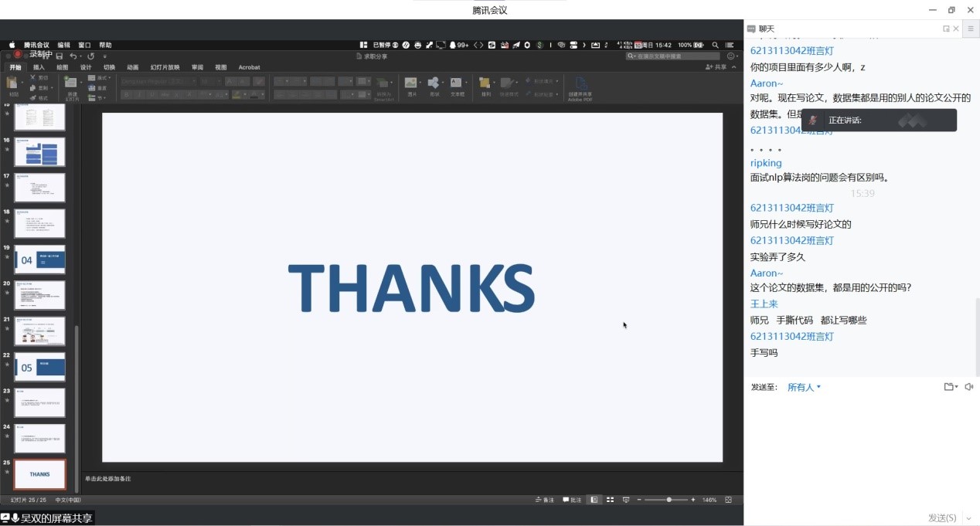Viewport: 980px width, 526px height.
Task: Click fit slide to window icon
Action: (x=729, y=500)
